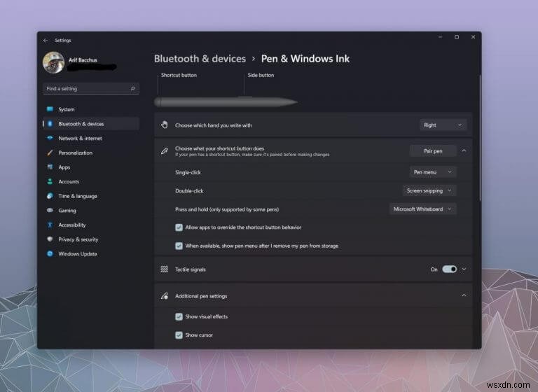Open the Single-click dropdown showing Pen menu
This screenshot has width=538, height=392.
tap(433, 172)
